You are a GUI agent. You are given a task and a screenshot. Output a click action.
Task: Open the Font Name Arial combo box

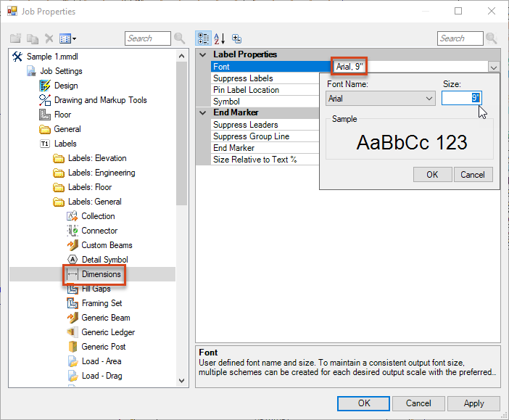tap(381, 99)
